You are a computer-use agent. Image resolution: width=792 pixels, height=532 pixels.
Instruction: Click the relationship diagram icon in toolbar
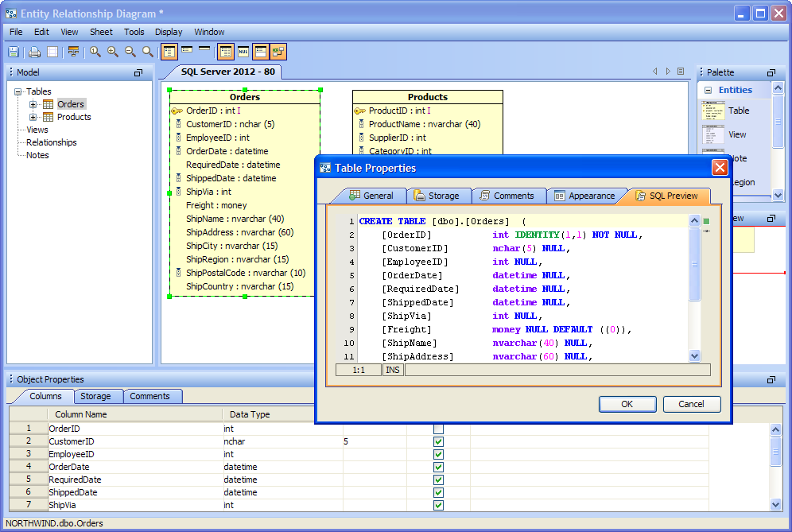point(278,52)
